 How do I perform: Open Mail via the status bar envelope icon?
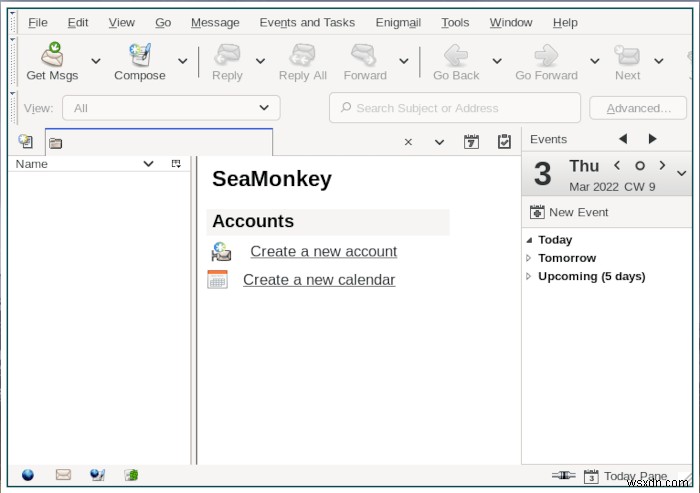(63, 475)
